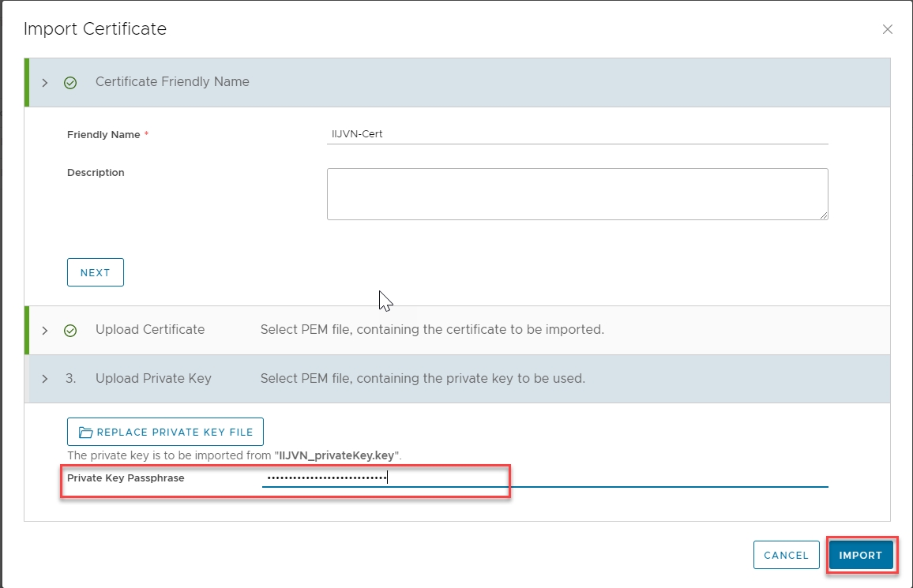Click the step number 3 indicator
This screenshot has width=913, height=588.
tap(70, 379)
